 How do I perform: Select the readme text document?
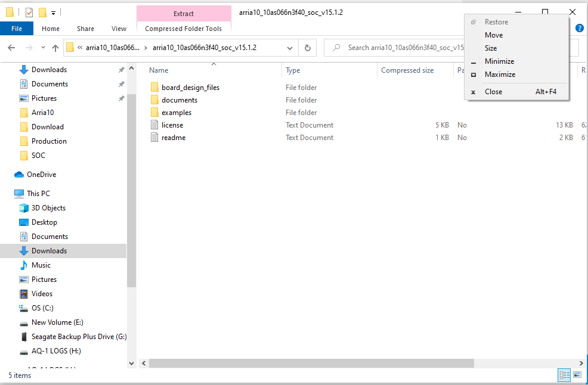pyautogui.click(x=174, y=138)
